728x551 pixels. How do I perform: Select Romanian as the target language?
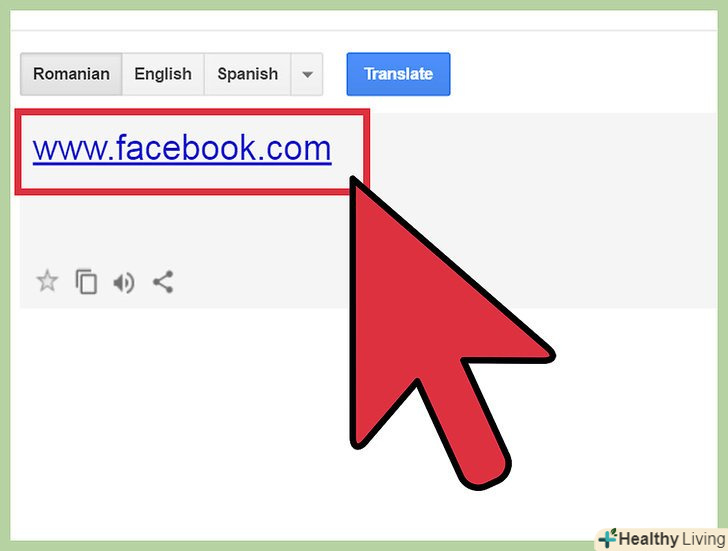click(71, 74)
